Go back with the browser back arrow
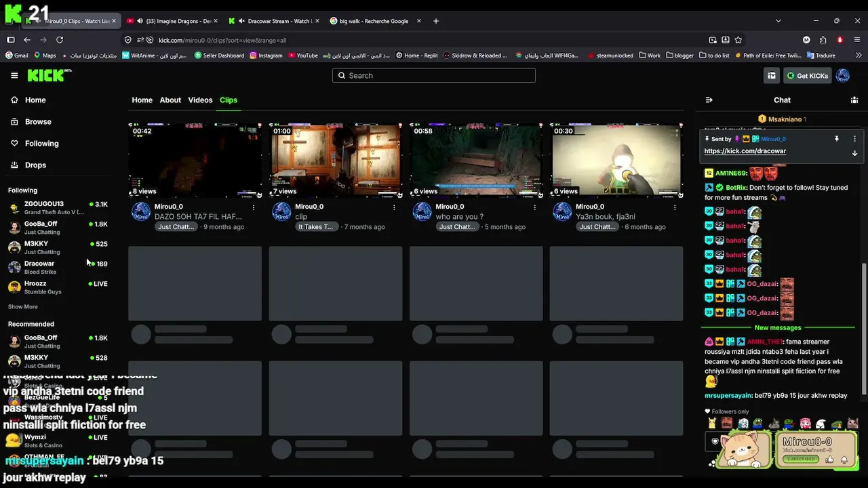The image size is (868, 488). 27,40
